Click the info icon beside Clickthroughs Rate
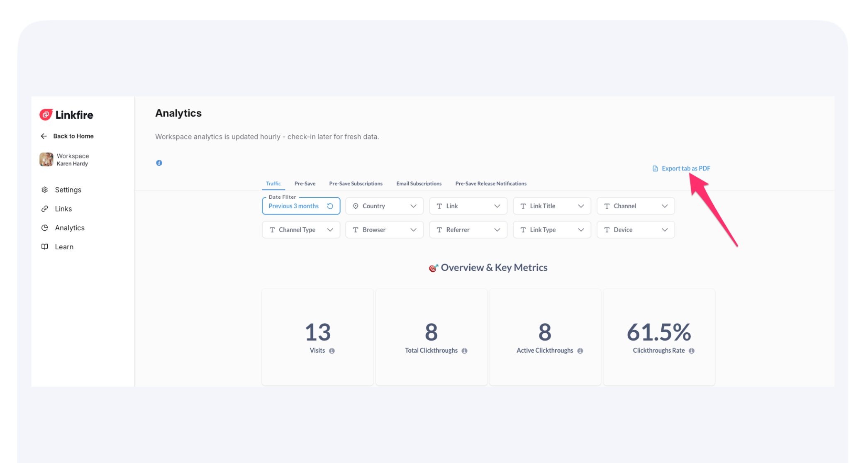The height and width of the screenshot is (463, 868). click(692, 351)
